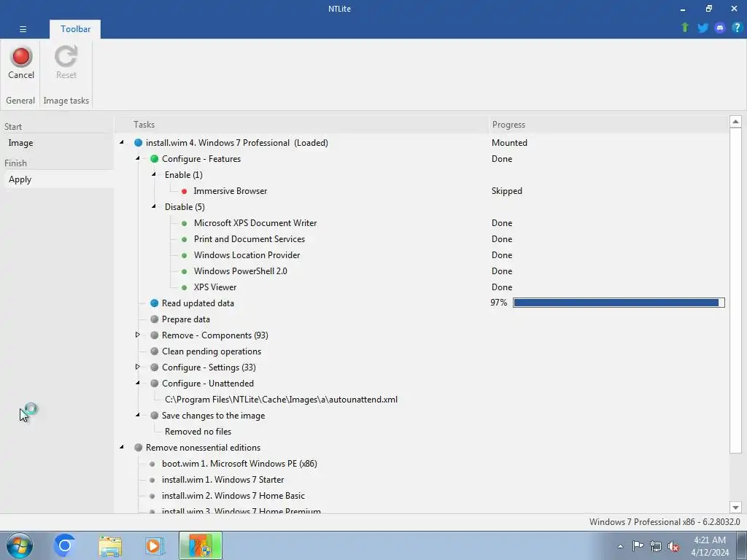Click the Mounted status text
The height and width of the screenshot is (560, 747).
pyautogui.click(x=509, y=143)
